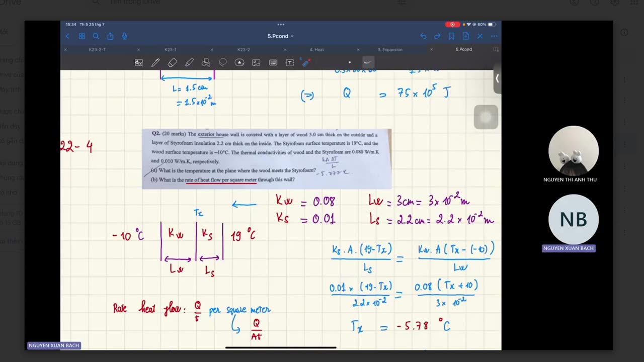This screenshot has width=644, height=362.
Task: Click the Drive info icon behind the window
Action: (x=624, y=32)
